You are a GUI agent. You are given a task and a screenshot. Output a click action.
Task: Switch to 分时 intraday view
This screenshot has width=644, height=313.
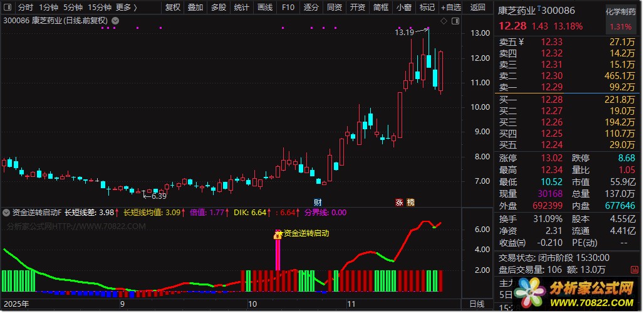click(x=26, y=8)
